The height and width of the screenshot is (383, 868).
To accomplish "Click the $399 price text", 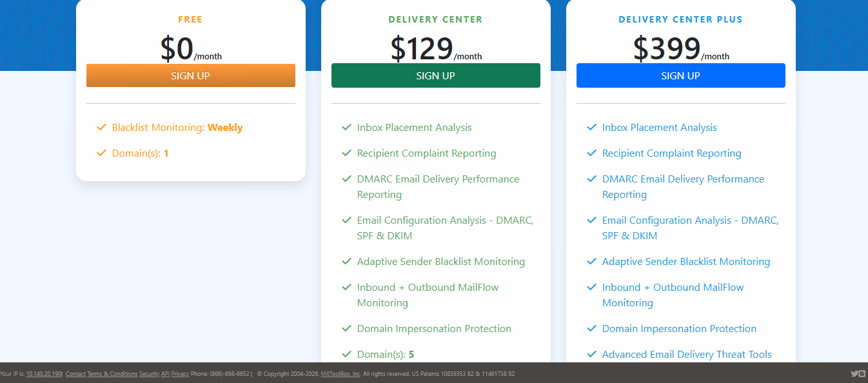I will coord(667,49).
